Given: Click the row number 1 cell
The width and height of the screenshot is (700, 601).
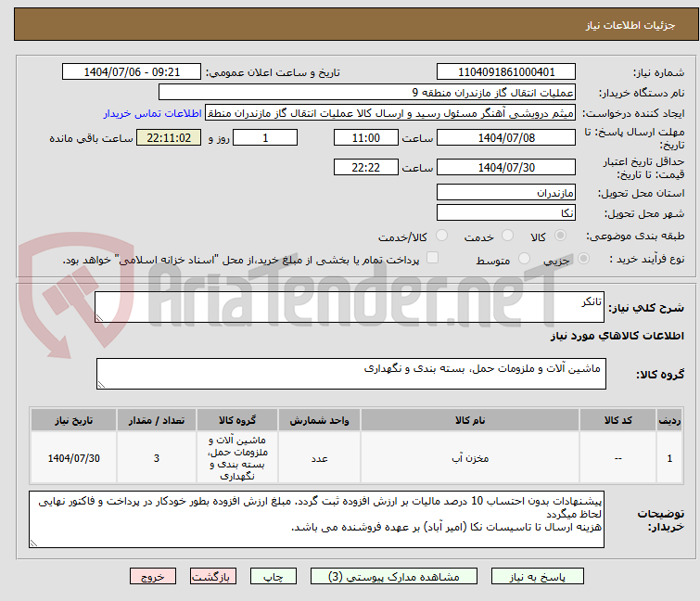Looking at the screenshot, I should coord(669,458).
